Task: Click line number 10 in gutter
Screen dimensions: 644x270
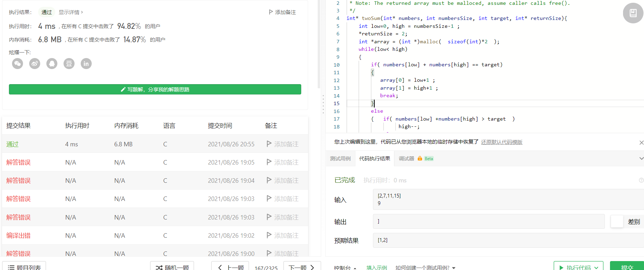Action: [x=337, y=65]
